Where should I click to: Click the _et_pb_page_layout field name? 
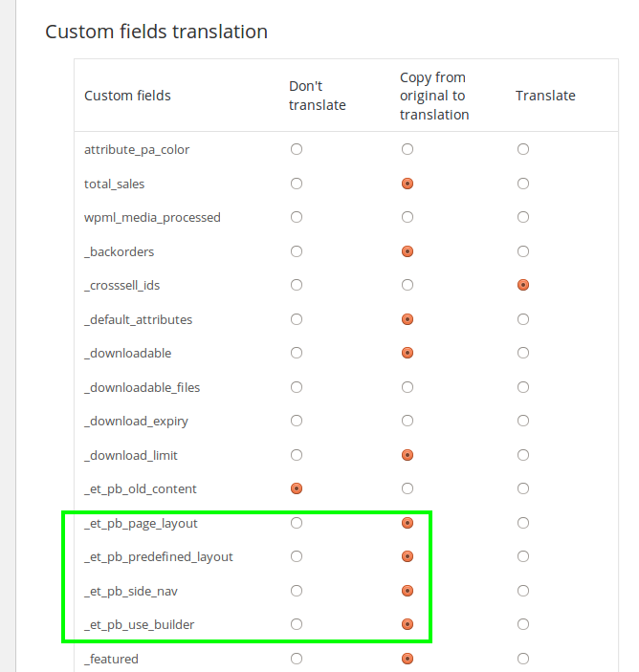coord(141,524)
